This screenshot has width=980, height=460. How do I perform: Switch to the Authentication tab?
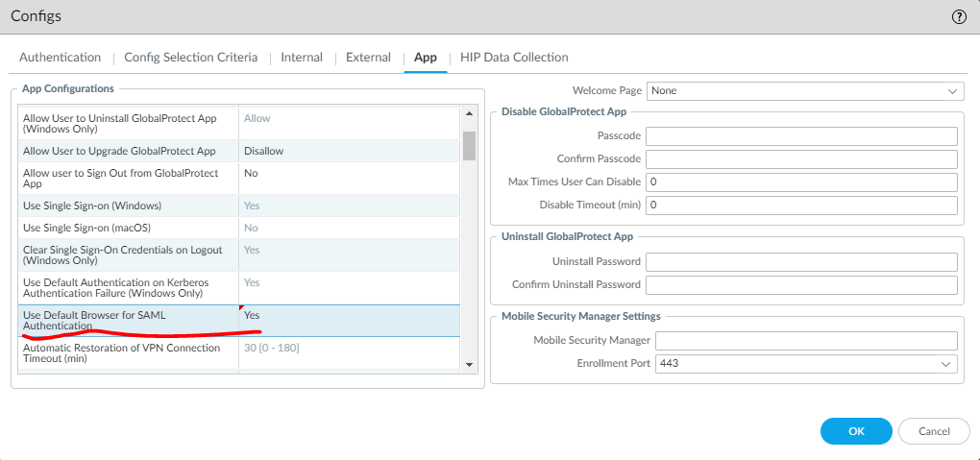(60, 58)
